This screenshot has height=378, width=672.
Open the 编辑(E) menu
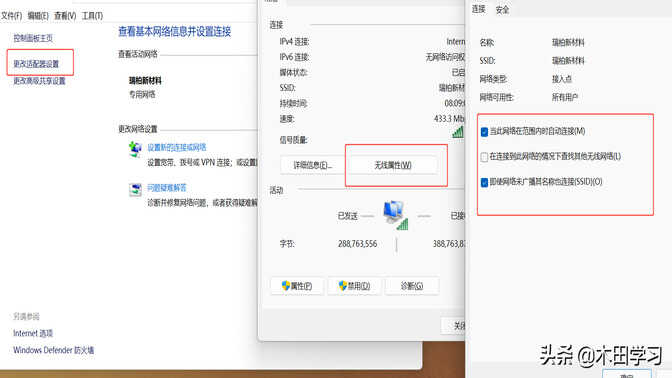(38, 16)
